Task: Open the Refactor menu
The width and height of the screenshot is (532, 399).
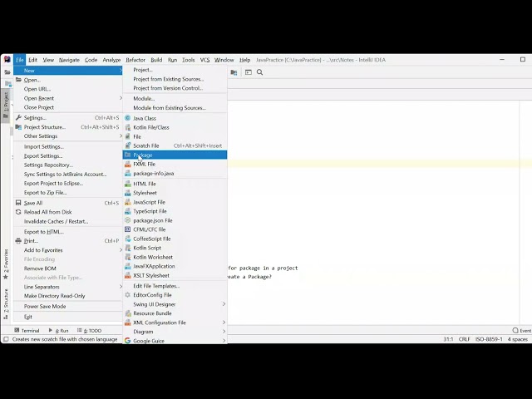Action: click(x=135, y=60)
